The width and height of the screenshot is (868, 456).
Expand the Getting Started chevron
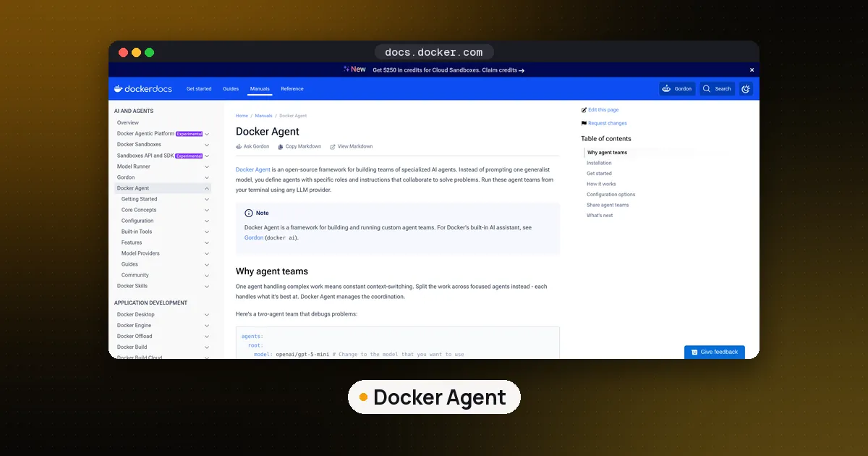(x=207, y=199)
